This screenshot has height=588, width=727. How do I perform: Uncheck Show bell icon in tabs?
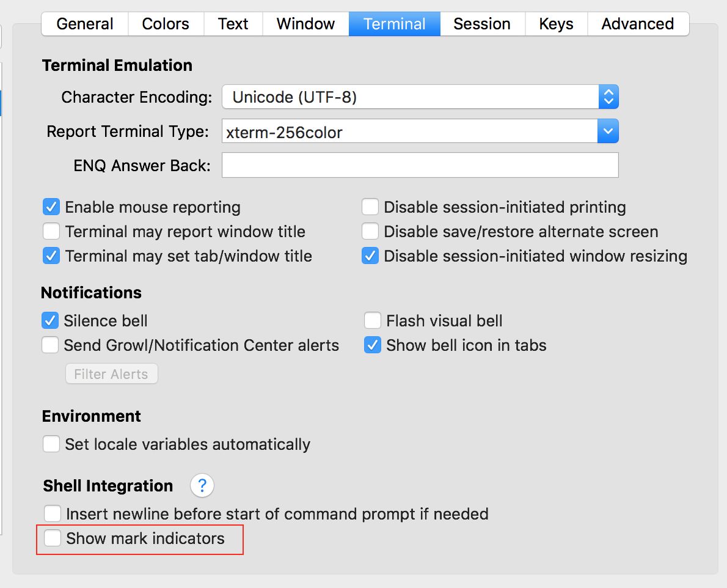tap(373, 345)
